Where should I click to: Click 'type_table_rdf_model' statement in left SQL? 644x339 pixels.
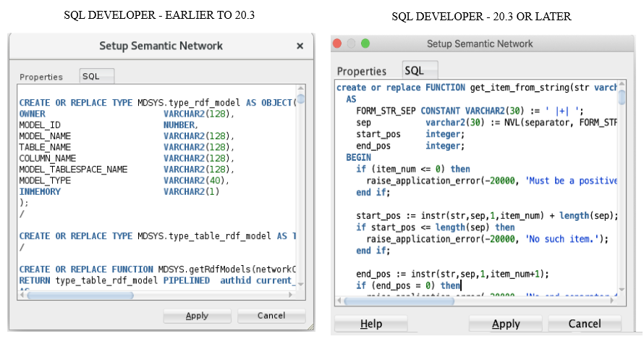(x=157, y=236)
